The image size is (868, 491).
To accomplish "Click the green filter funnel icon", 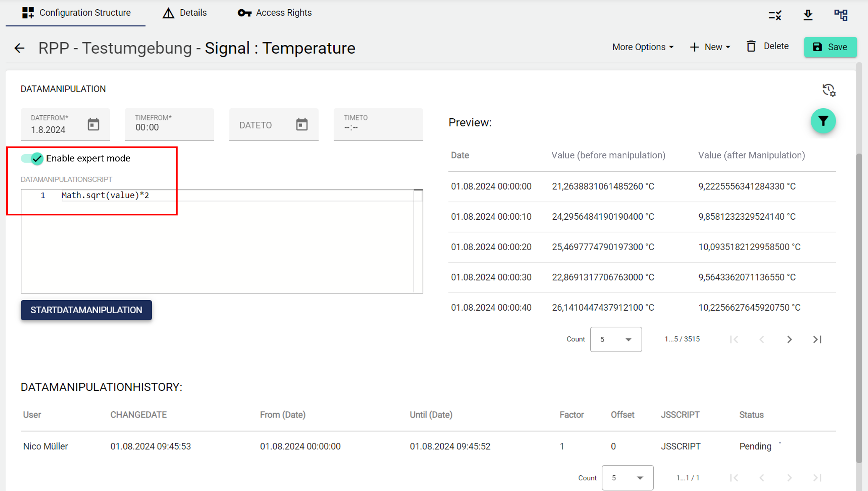I will coord(823,121).
